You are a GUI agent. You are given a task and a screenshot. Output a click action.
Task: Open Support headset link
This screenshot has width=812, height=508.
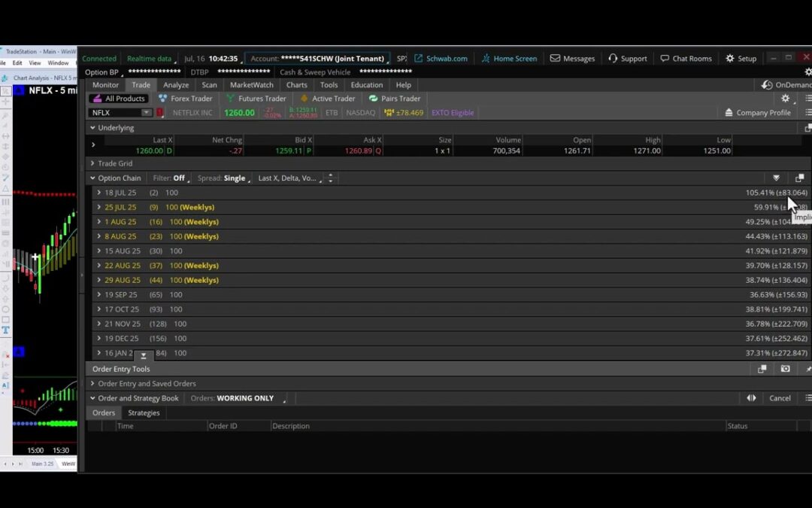[628, 59]
